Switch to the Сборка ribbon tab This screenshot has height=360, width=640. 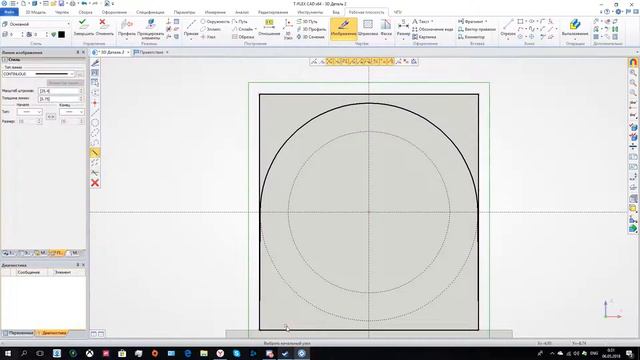click(x=85, y=12)
